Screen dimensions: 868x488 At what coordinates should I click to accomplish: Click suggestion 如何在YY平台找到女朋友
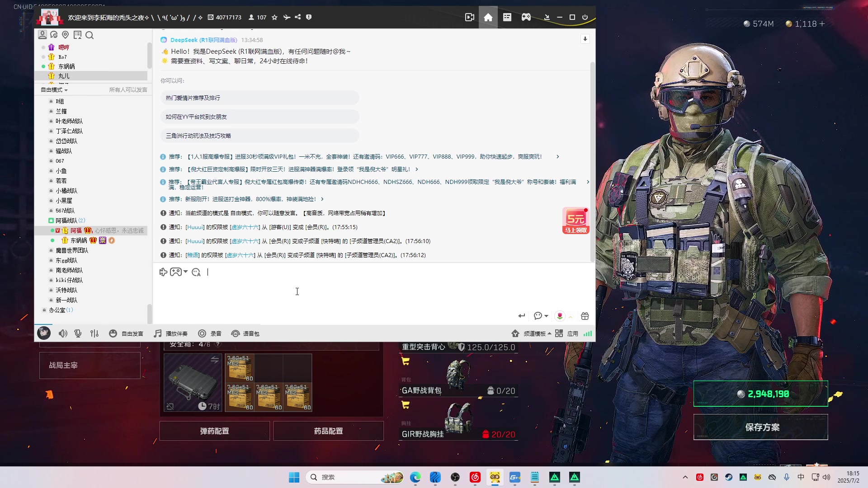point(259,117)
